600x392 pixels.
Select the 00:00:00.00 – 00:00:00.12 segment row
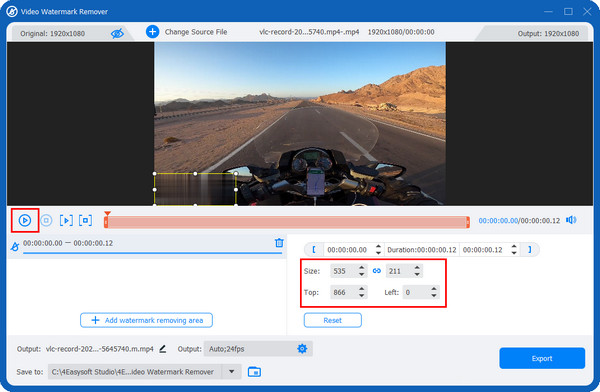147,247
